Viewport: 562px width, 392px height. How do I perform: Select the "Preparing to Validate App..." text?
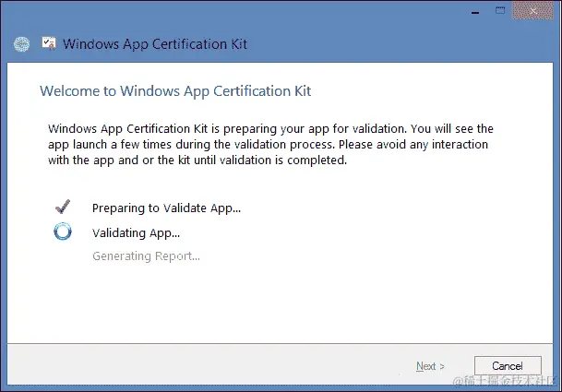coord(166,208)
